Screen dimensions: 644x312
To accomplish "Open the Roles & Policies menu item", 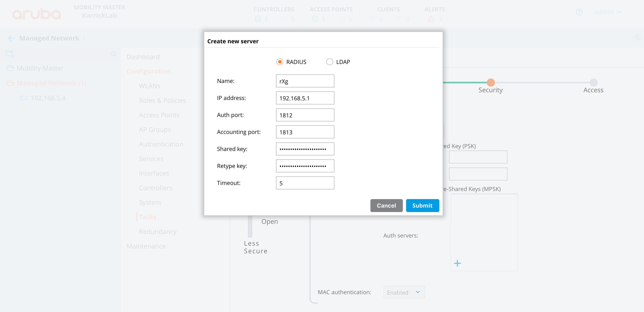I will tap(162, 100).
